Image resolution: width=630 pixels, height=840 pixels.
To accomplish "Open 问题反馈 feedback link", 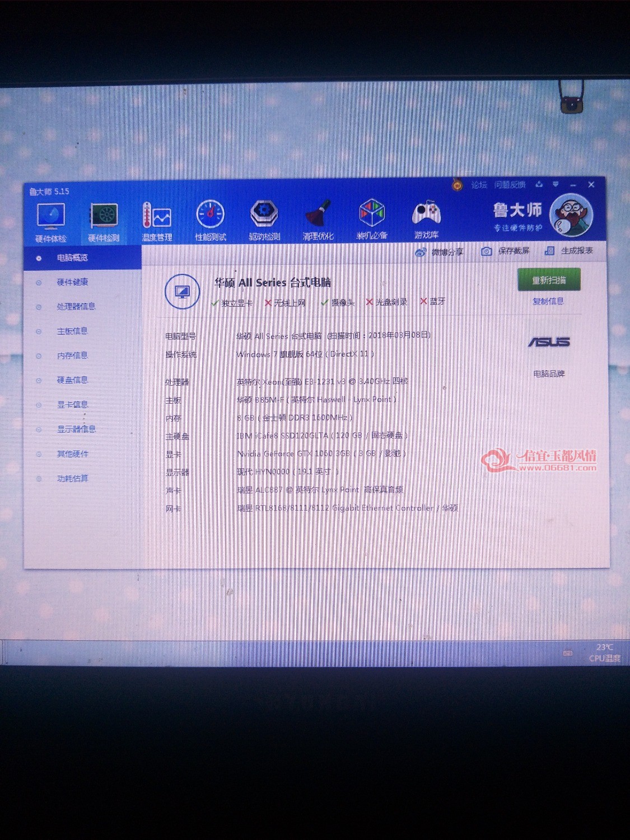I will [x=510, y=185].
